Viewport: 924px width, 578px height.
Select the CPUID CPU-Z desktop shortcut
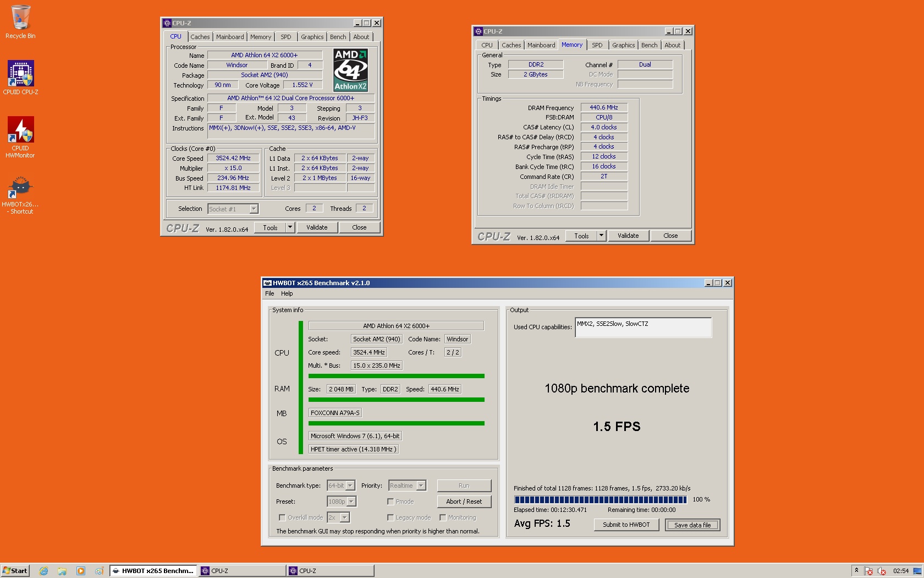20,78
